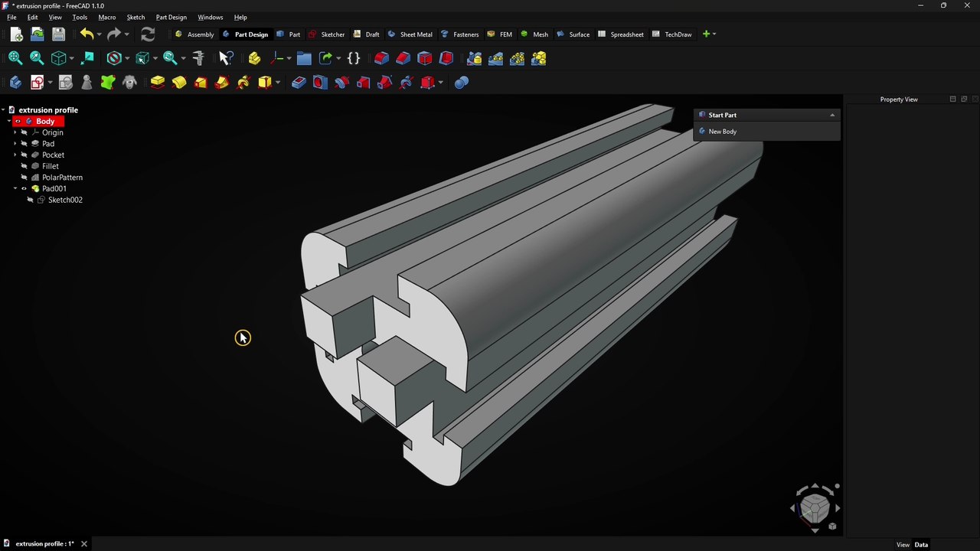Screen dimensions: 980x551
Task: Select the Hole tool
Action: pos(320,83)
